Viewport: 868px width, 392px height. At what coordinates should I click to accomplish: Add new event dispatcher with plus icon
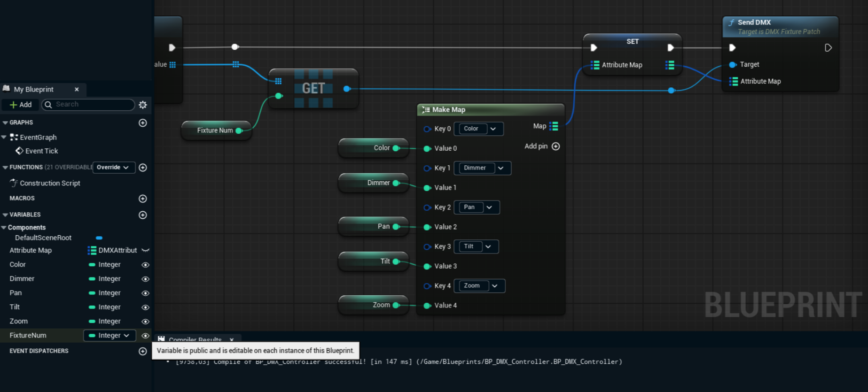(143, 351)
